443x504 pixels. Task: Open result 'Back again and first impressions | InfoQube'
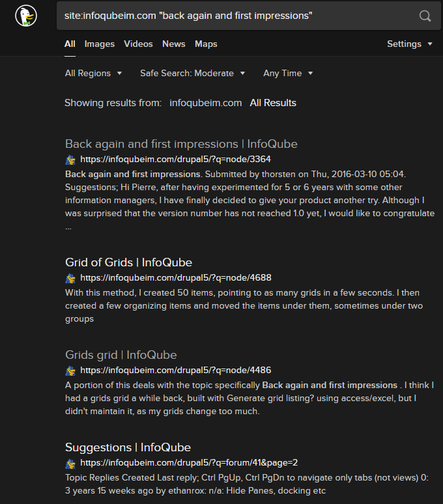(x=181, y=144)
